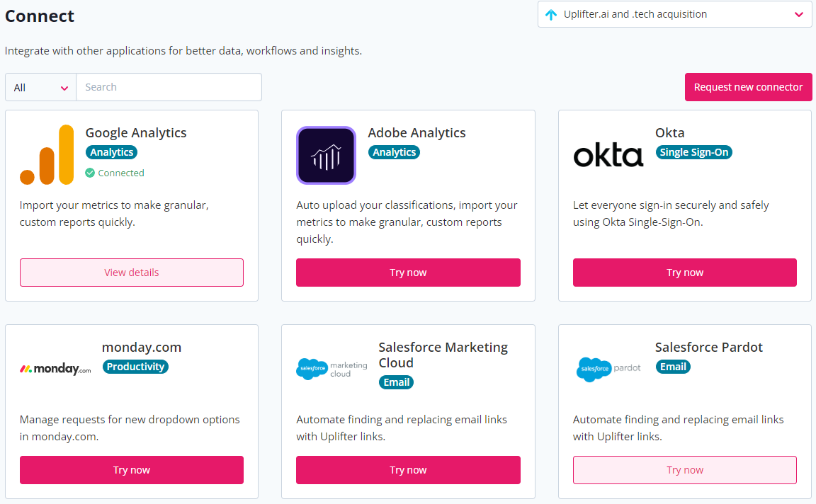Click the Salesforce Marketing Cloud logo
Viewport: 816px width, 504px height.
331,369
